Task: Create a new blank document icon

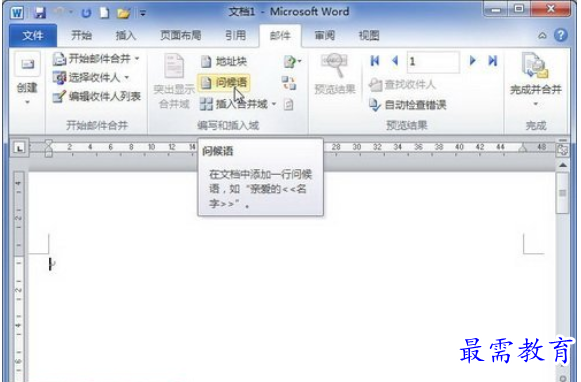Action: [104, 13]
